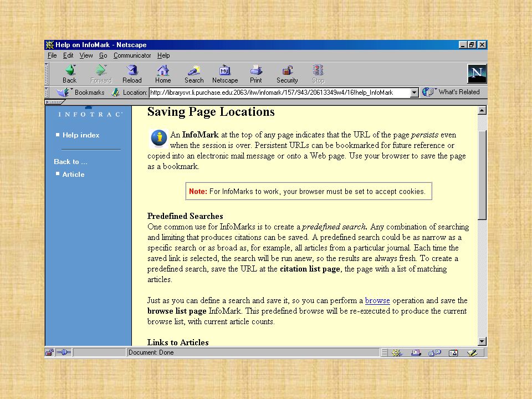
Task: Follow the browse hyperlink
Action: (377, 300)
